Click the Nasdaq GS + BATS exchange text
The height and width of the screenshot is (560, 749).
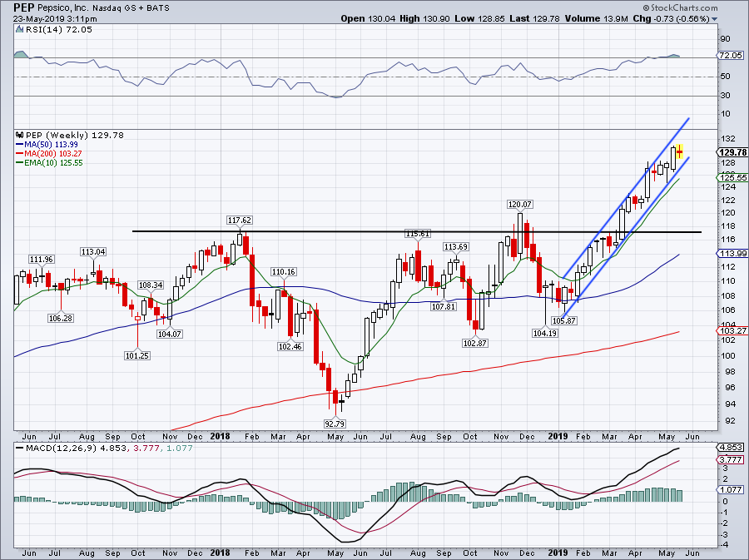131,8
